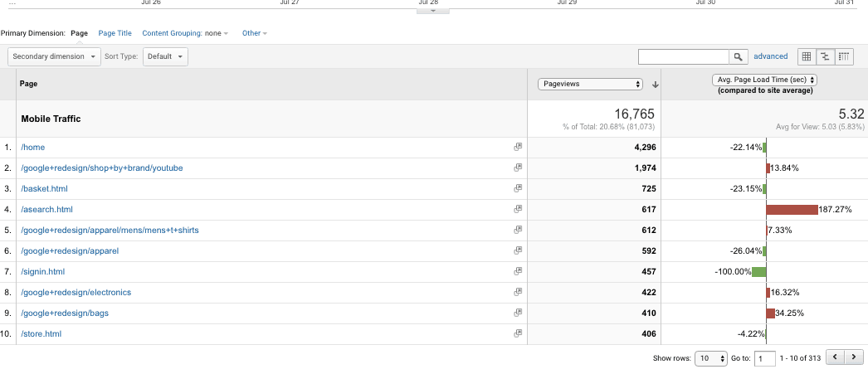The image size is (868, 374).
Task: Open the Secondary dimension dropdown
Action: (54, 56)
